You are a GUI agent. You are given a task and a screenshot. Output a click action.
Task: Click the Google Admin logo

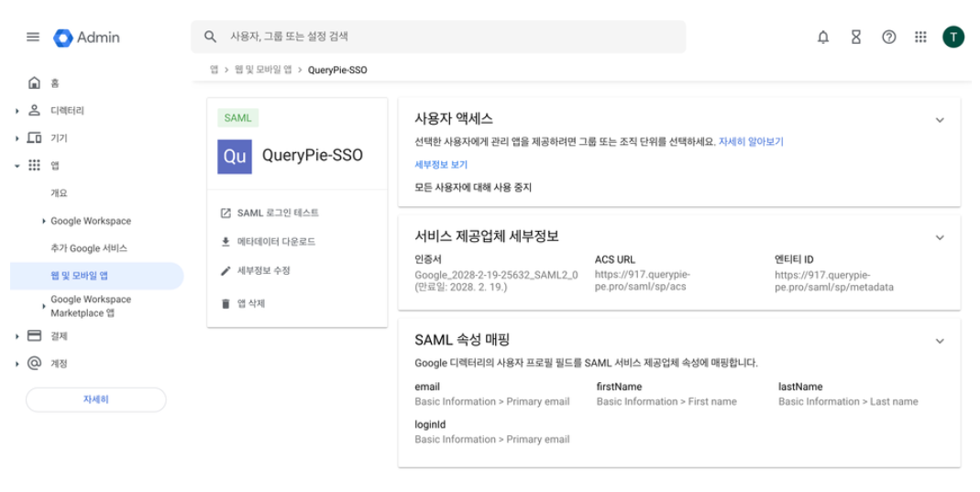[x=86, y=38]
